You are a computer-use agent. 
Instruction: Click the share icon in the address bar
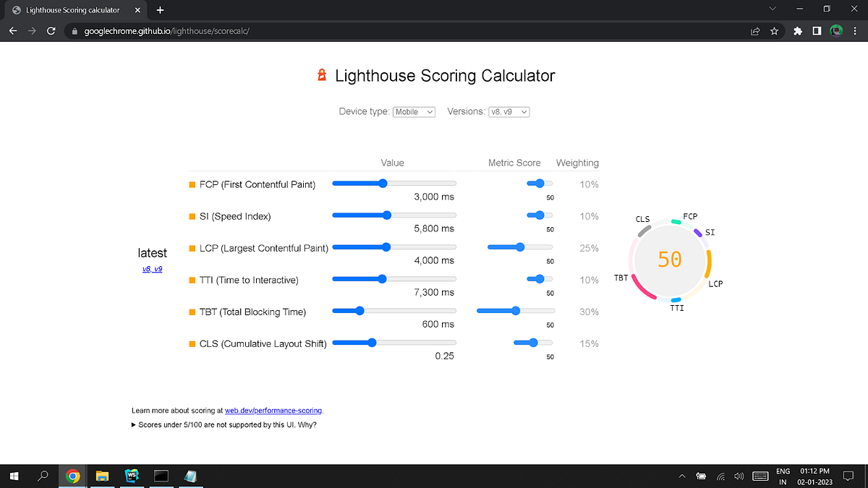coord(755,31)
